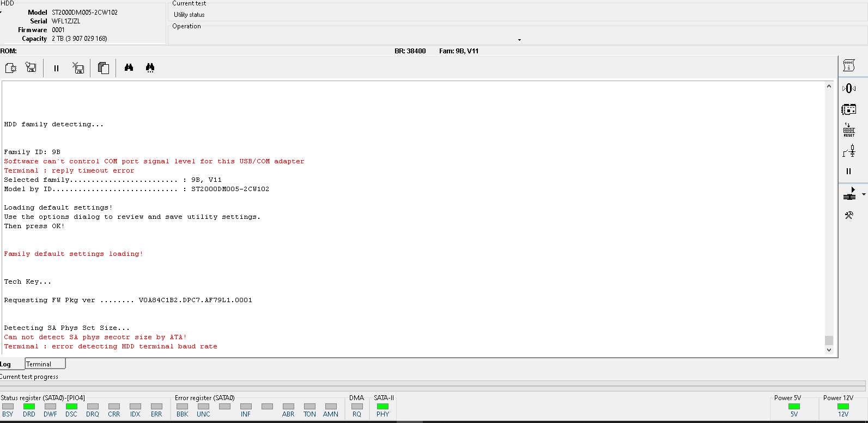Click the new log icon with gear
The height and width of the screenshot is (423, 868).
pos(11,68)
